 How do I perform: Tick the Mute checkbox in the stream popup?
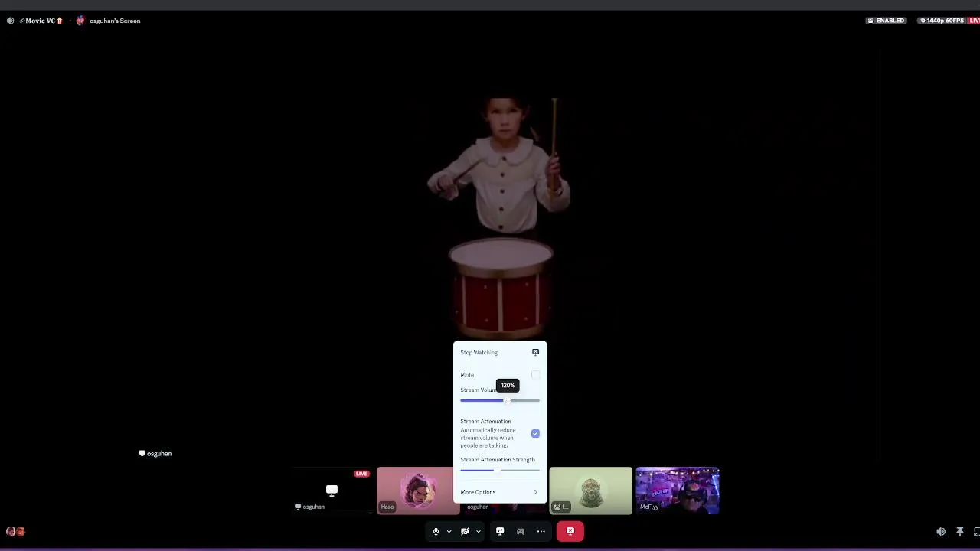click(x=535, y=375)
